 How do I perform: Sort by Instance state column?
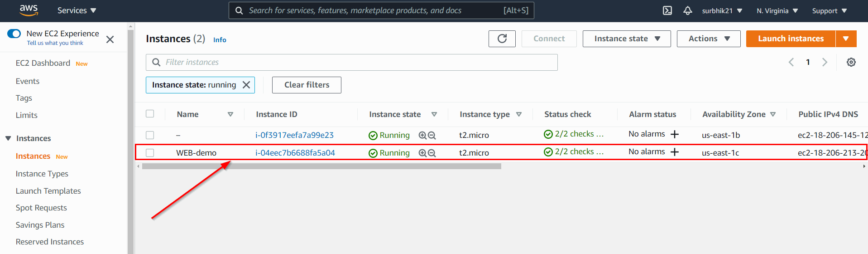pyautogui.click(x=434, y=114)
